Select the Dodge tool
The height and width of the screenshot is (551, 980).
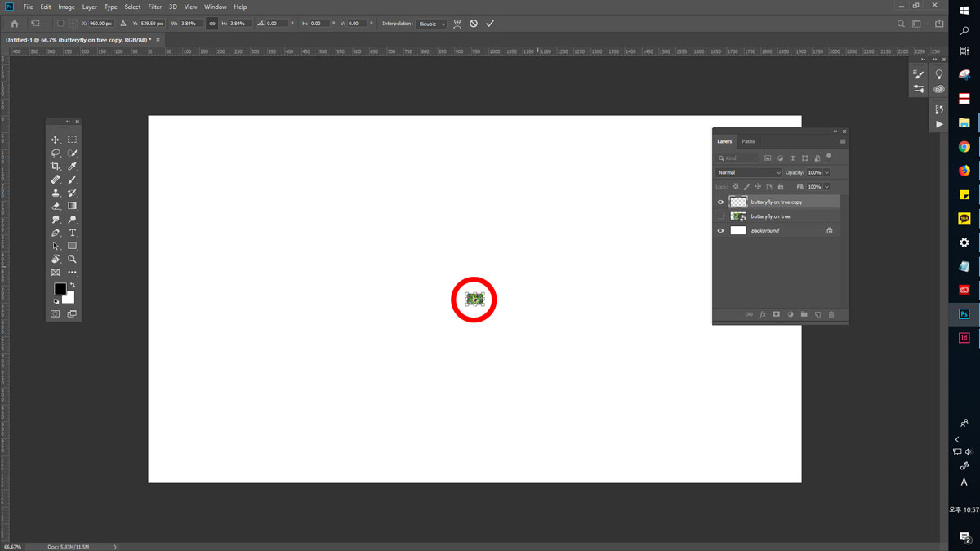click(72, 220)
